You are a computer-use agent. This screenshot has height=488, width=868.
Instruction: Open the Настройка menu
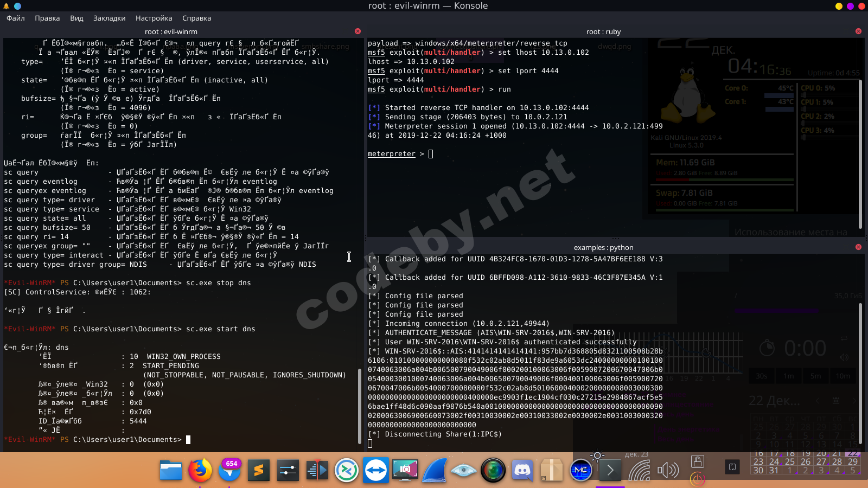pos(154,18)
